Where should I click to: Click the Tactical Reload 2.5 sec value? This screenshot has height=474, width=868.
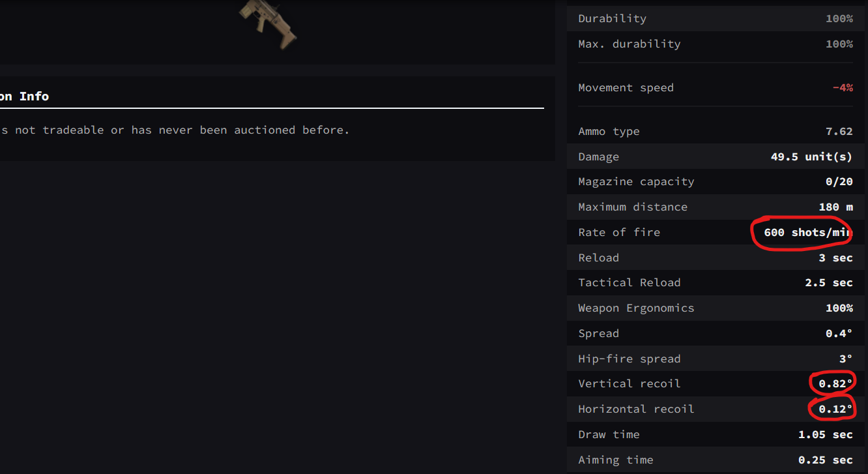pos(828,283)
